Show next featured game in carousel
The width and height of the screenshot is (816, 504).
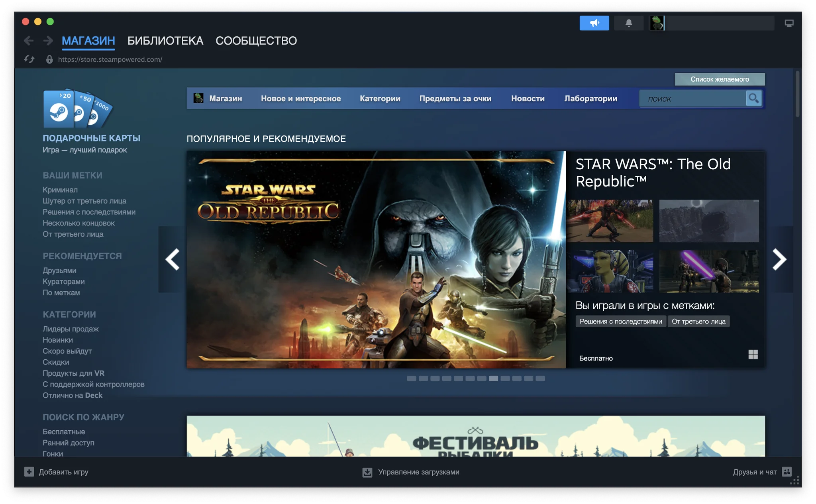tap(779, 259)
